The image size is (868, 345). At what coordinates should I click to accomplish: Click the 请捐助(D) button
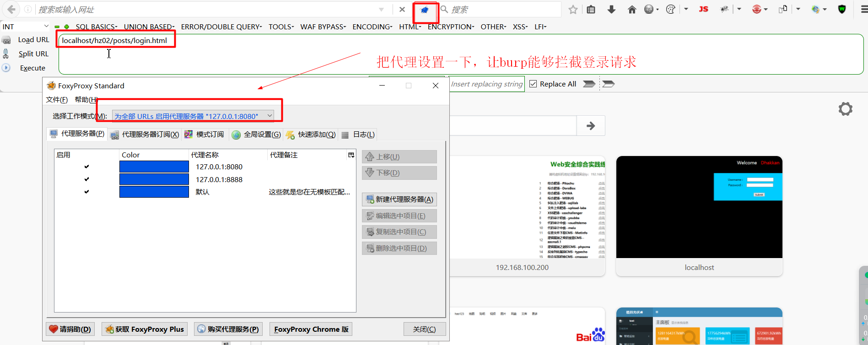pos(70,329)
